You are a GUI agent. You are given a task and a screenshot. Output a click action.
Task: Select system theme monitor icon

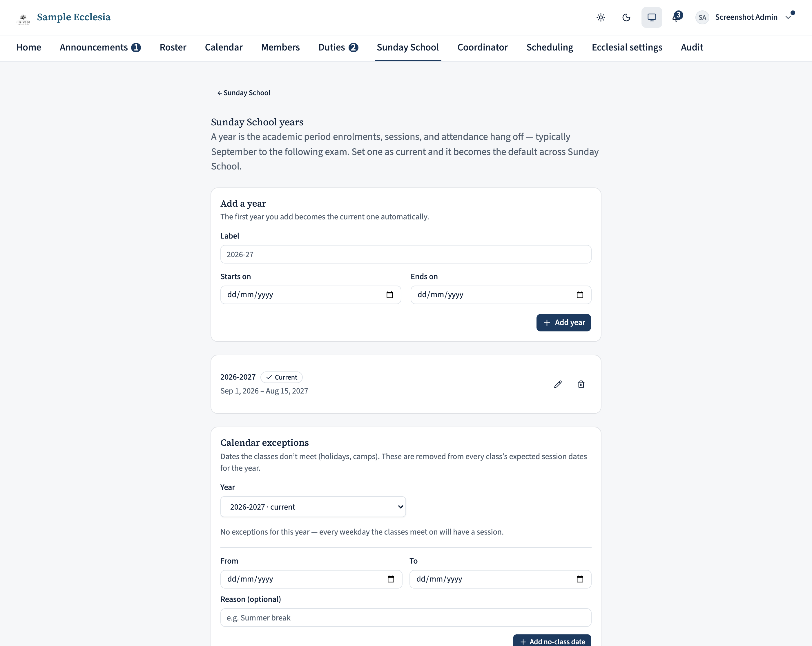click(652, 17)
